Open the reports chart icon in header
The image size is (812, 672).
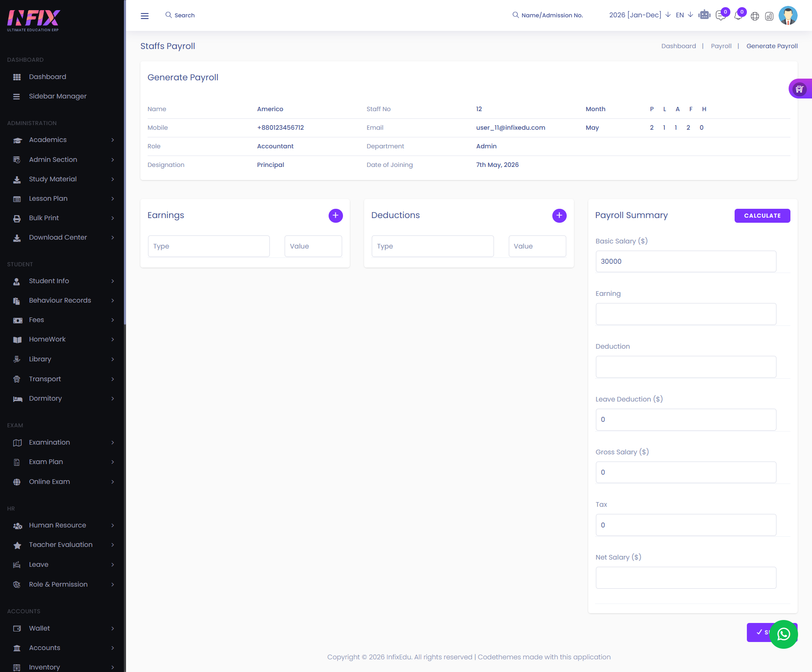click(x=769, y=16)
